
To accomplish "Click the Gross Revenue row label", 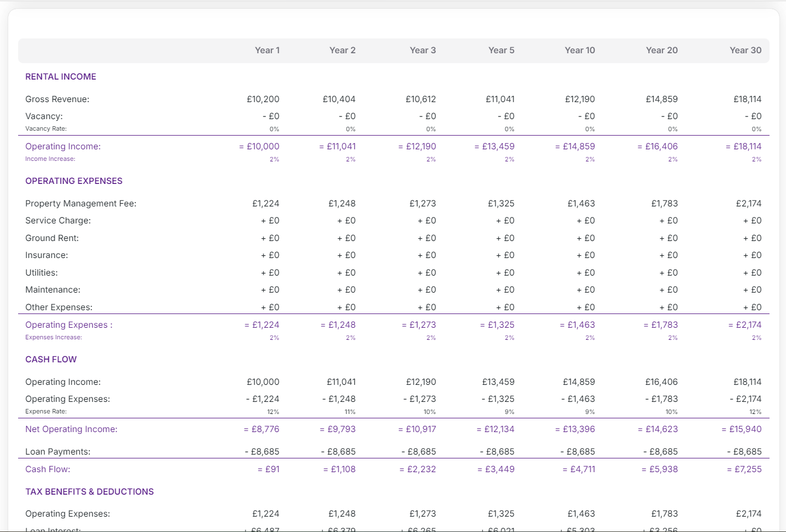I will pos(57,99).
